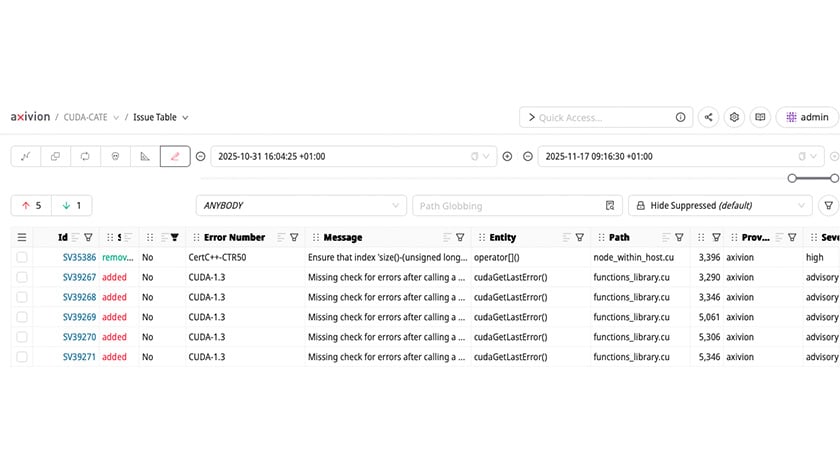Click the admin user button
The width and height of the screenshot is (840, 470).
[x=807, y=117]
